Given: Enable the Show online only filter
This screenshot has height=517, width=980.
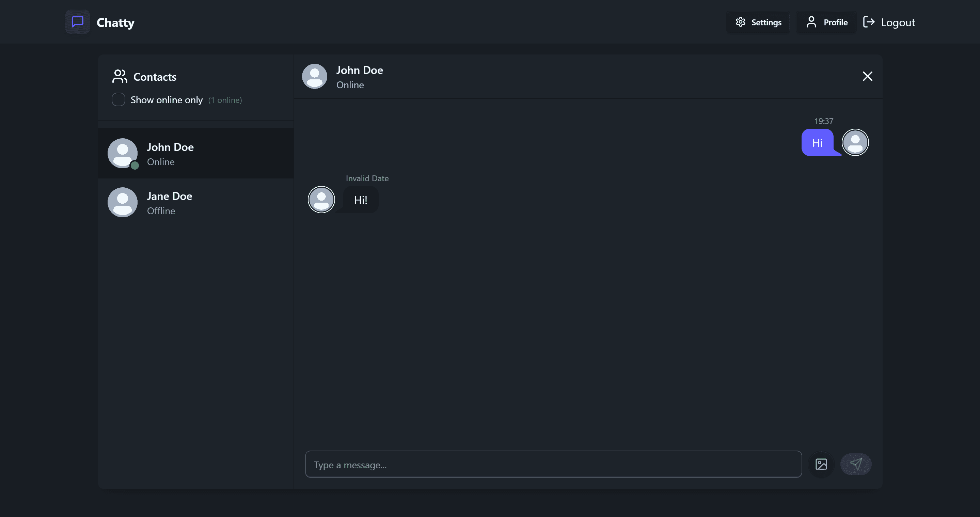Looking at the screenshot, I should (118, 99).
